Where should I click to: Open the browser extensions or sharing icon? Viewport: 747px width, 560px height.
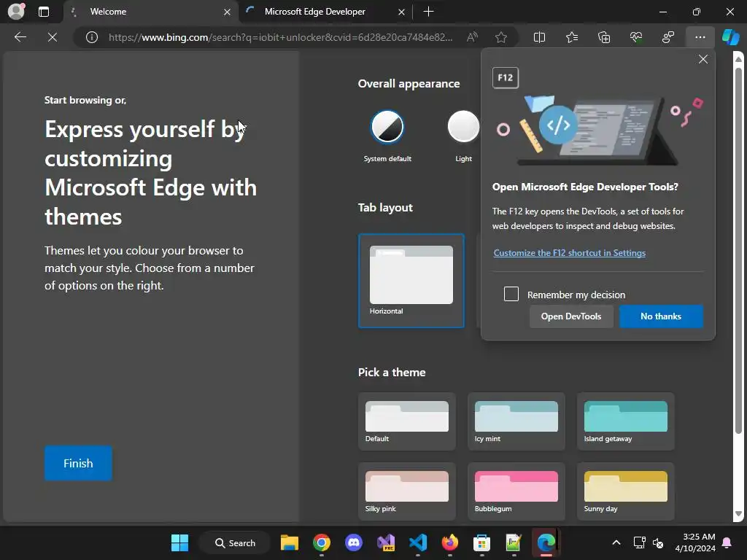668,37
